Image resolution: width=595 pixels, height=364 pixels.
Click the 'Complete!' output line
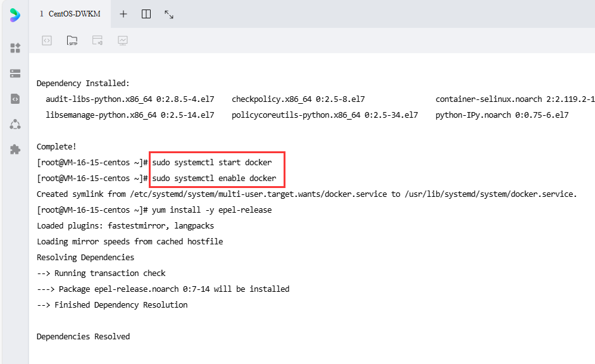pos(56,146)
